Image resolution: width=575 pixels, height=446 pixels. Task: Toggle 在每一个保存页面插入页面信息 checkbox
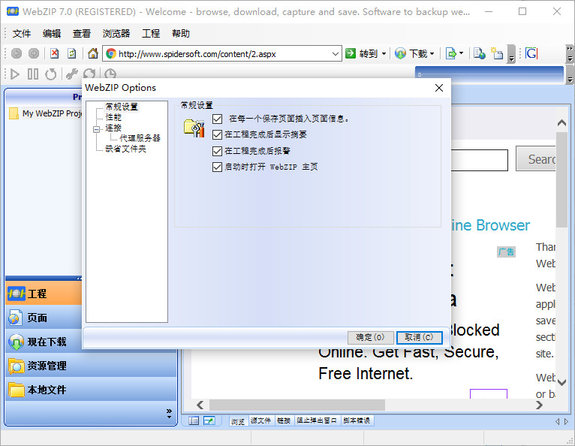217,119
